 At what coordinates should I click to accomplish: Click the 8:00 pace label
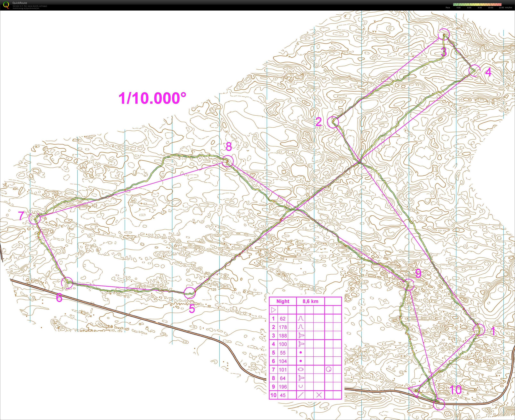[480, 8]
